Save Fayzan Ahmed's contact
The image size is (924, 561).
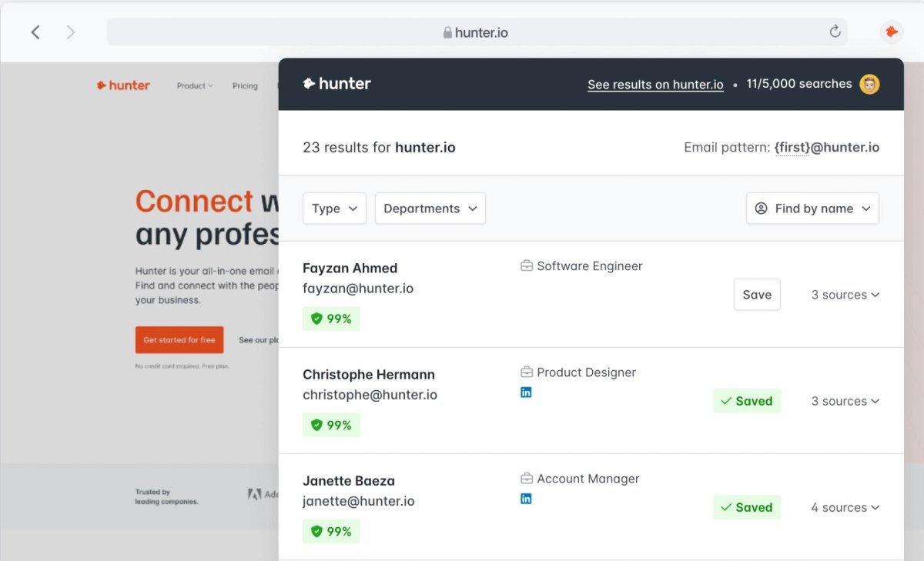pos(757,295)
